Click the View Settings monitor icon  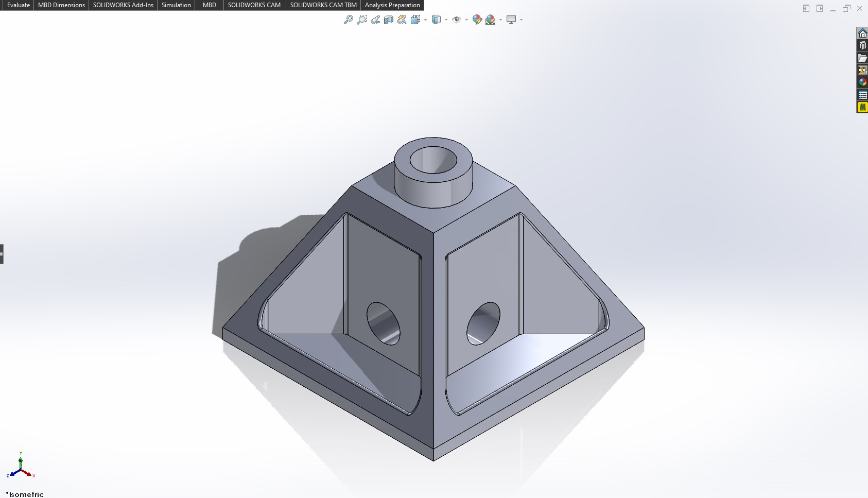511,20
